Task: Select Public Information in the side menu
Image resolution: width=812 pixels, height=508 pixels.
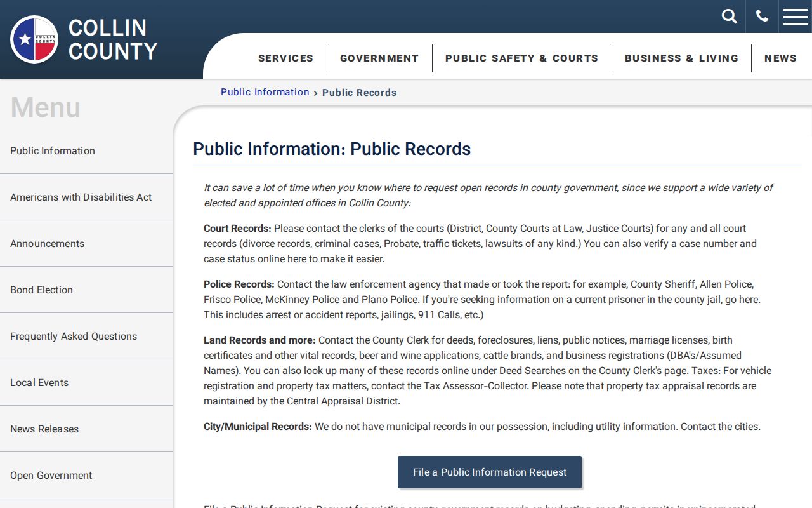Action: 86,151
